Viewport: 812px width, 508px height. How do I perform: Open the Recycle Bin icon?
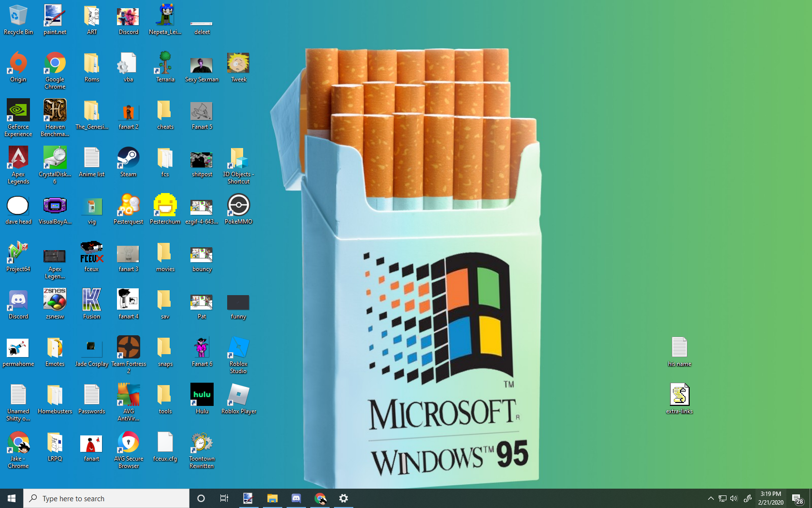[18, 20]
